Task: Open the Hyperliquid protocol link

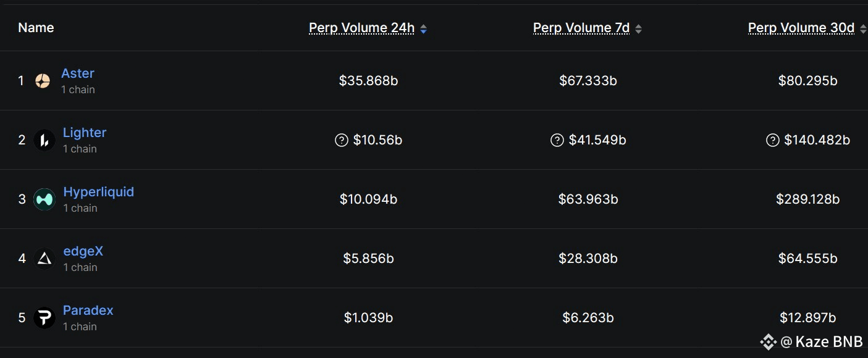Action: coord(99,191)
